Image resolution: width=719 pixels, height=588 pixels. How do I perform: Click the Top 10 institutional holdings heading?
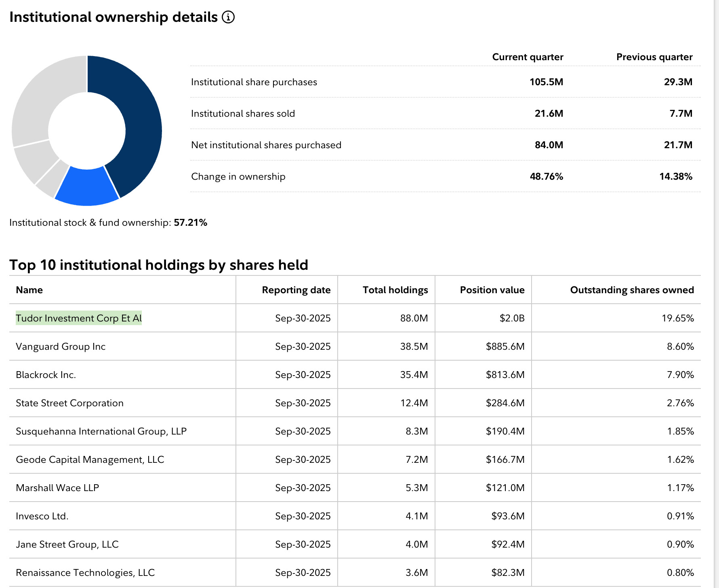point(159,265)
